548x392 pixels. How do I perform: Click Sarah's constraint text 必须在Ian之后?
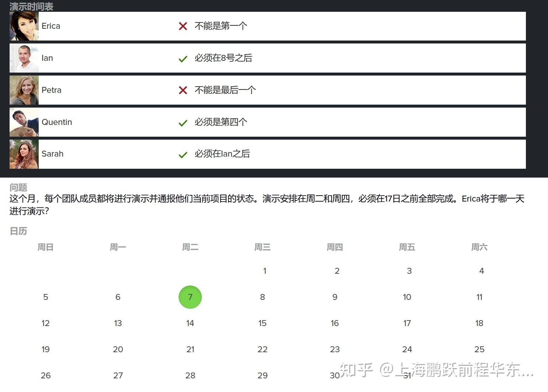coord(222,154)
